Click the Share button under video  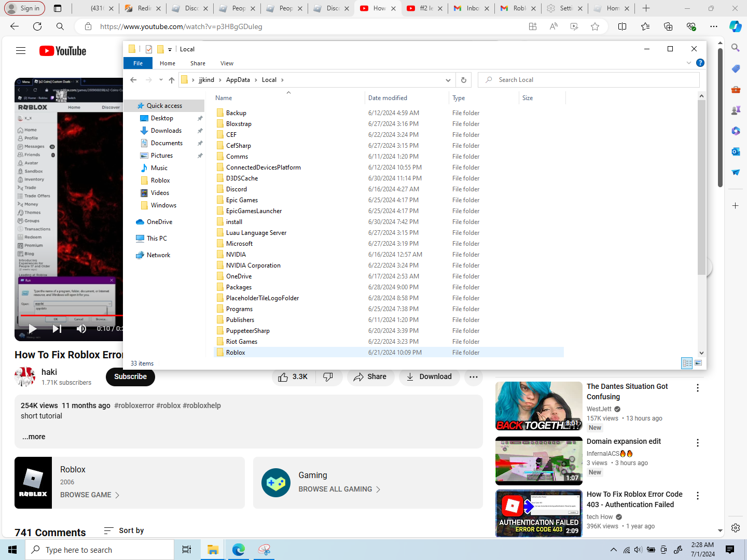click(x=370, y=377)
